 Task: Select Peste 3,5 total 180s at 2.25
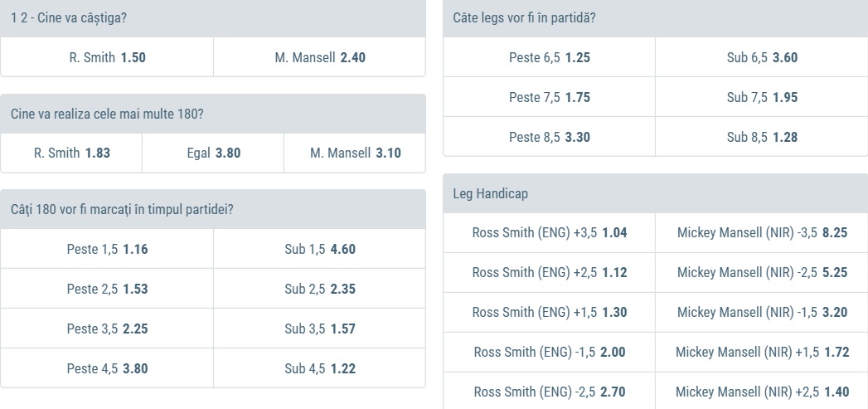pyautogui.click(x=107, y=329)
